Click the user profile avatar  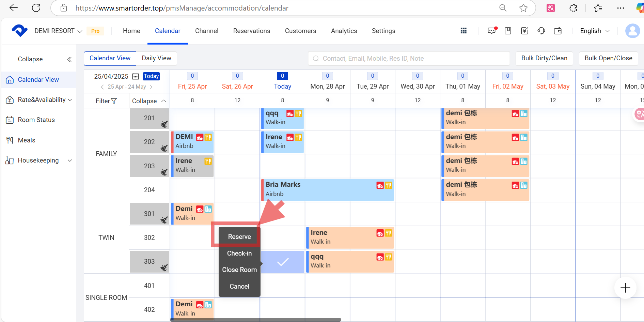pos(632,31)
